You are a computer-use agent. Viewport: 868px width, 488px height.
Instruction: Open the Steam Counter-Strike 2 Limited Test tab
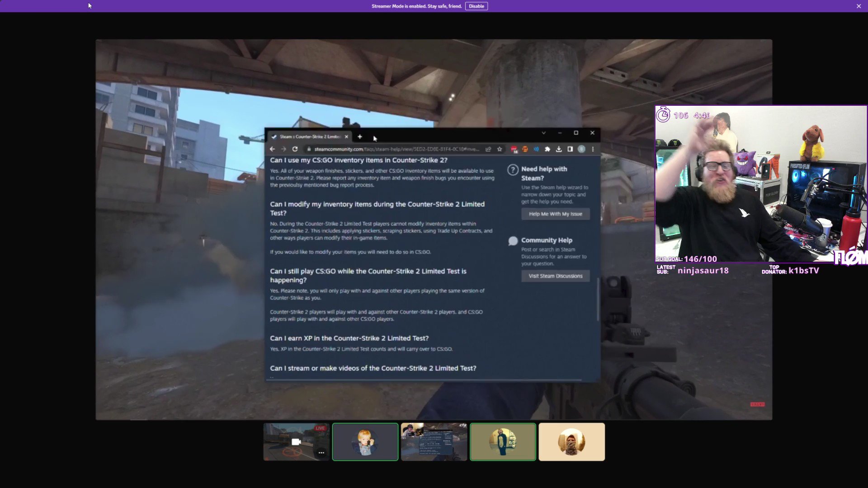(x=309, y=136)
